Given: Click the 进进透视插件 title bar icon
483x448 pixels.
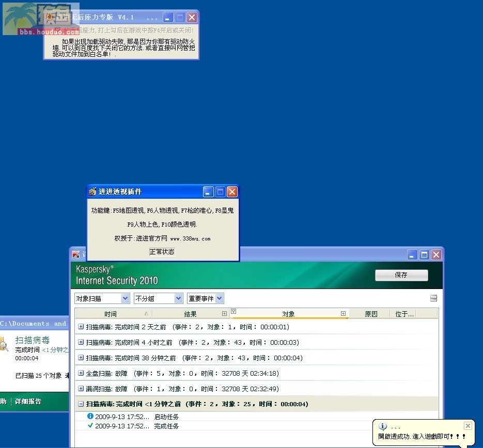Looking at the screenshot, I should [92, 191].
